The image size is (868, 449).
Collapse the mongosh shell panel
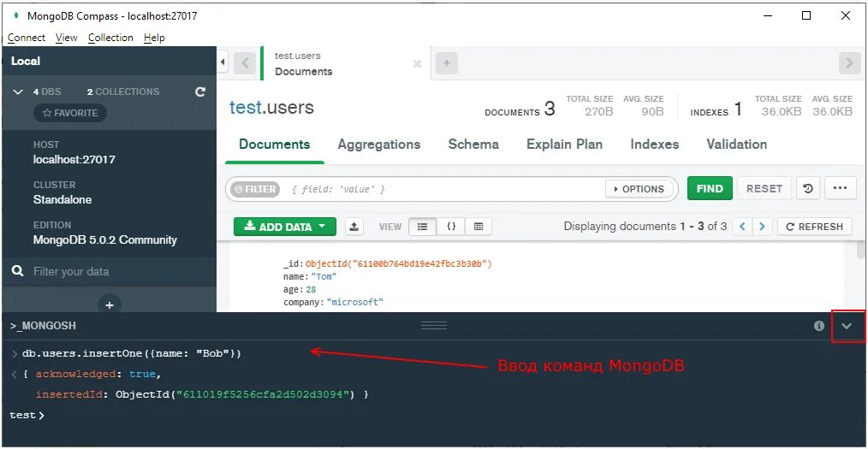coord(847,326)
